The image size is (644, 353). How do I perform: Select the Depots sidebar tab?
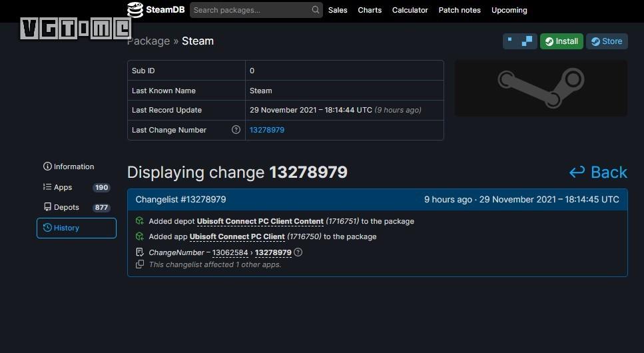click(66, 207)
